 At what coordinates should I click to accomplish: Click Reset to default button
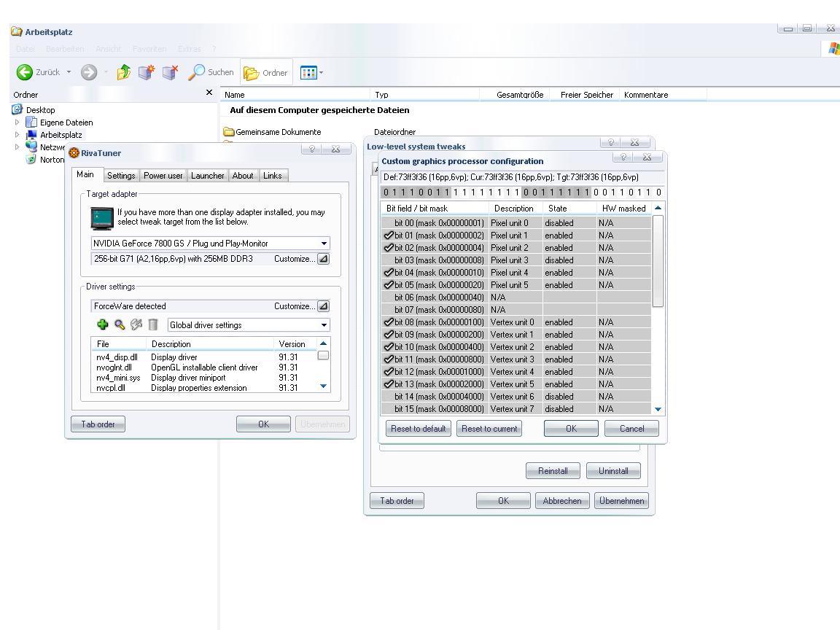(419, 429)
